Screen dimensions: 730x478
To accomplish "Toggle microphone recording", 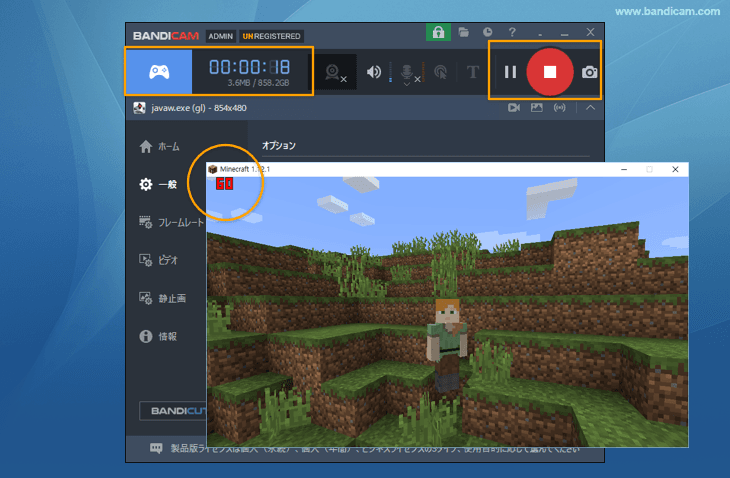I will [408, 72].
